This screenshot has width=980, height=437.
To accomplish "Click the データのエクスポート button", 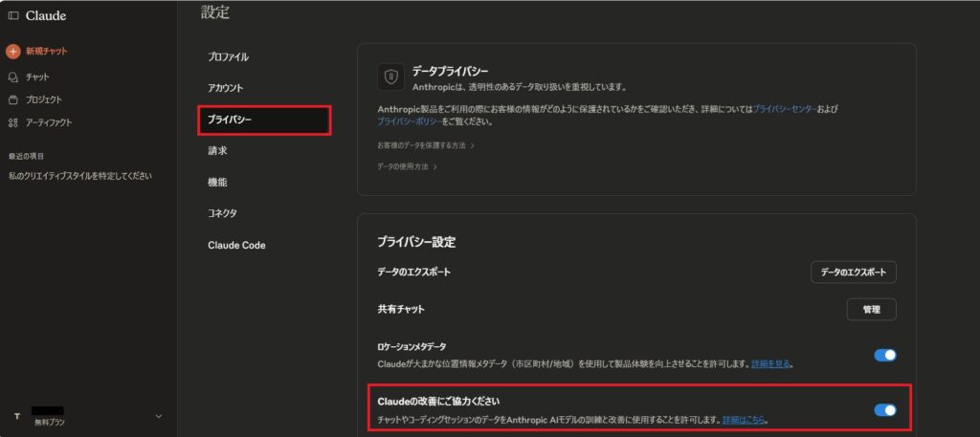I will tap(853, 273).
